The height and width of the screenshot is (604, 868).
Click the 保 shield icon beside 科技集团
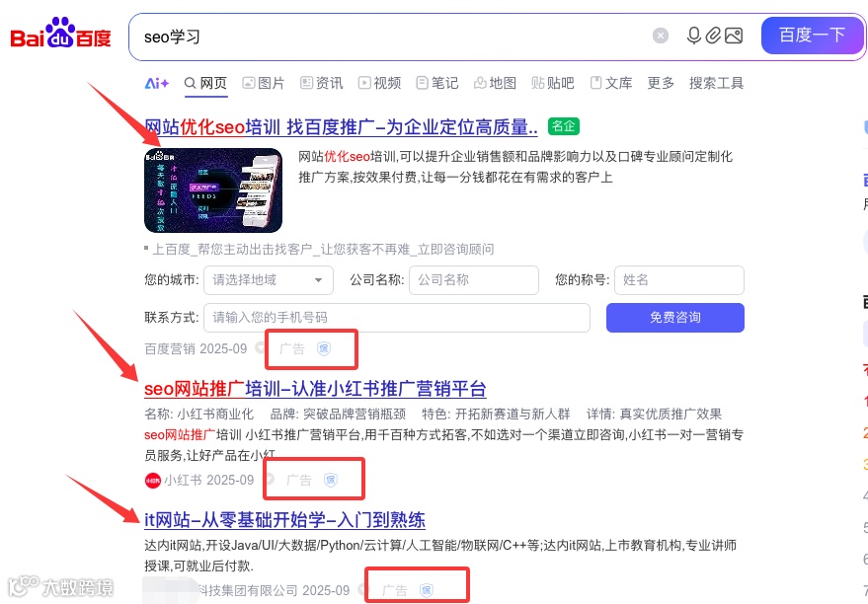(x=427, y=591)
